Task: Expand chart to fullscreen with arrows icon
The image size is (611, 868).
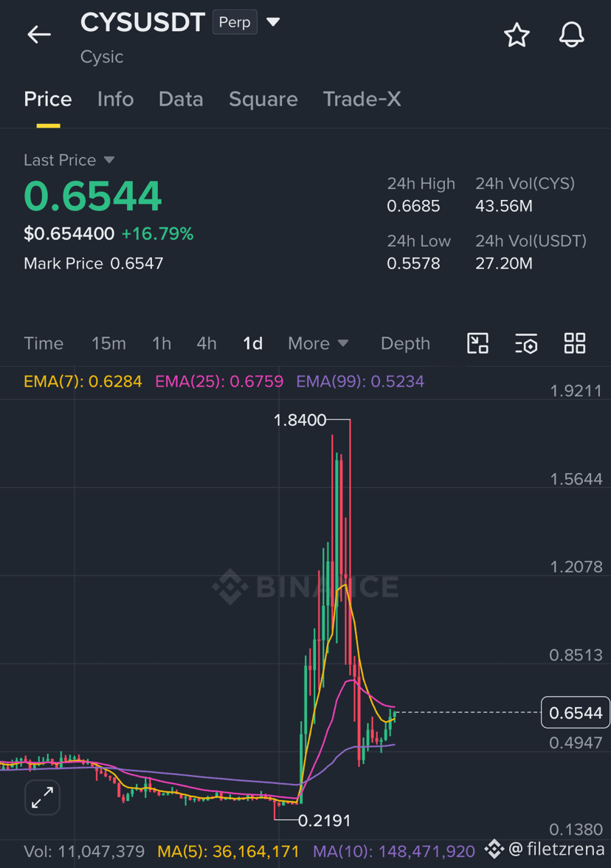Action: [42, 798]
